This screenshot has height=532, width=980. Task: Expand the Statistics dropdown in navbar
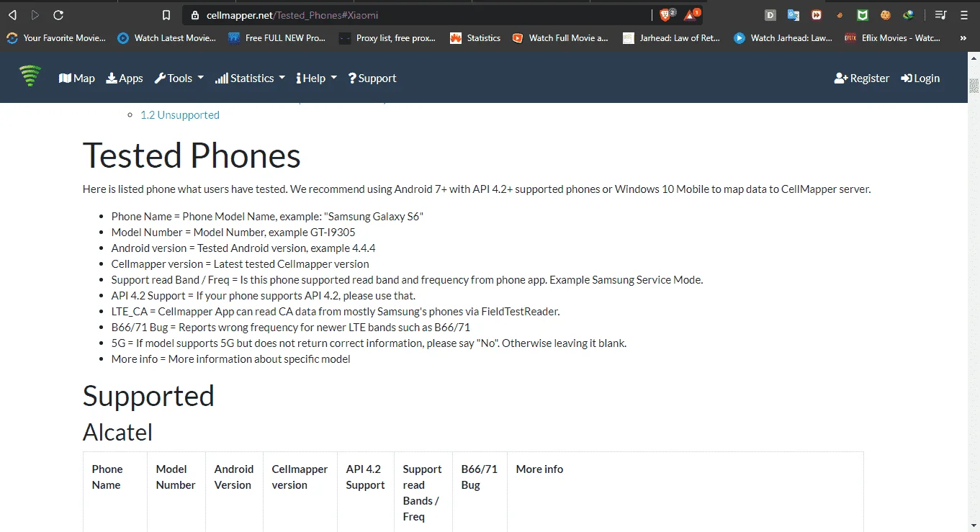(251, 78)
